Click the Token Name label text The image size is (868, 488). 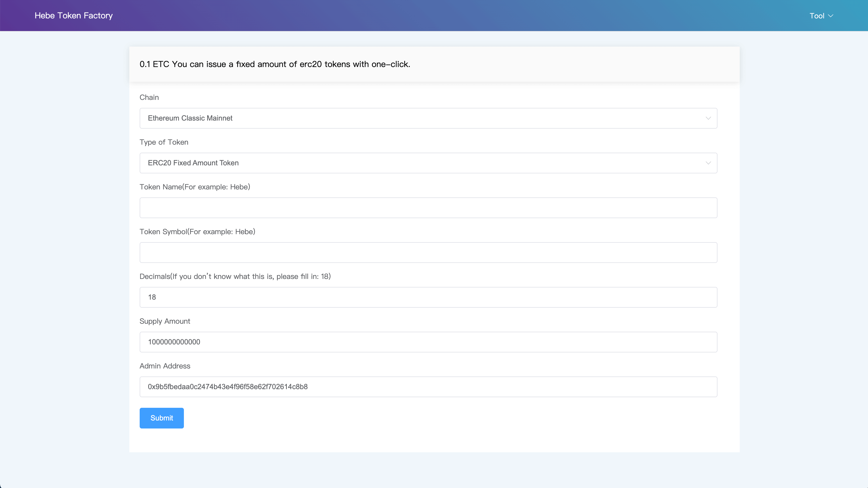point(195,187)
